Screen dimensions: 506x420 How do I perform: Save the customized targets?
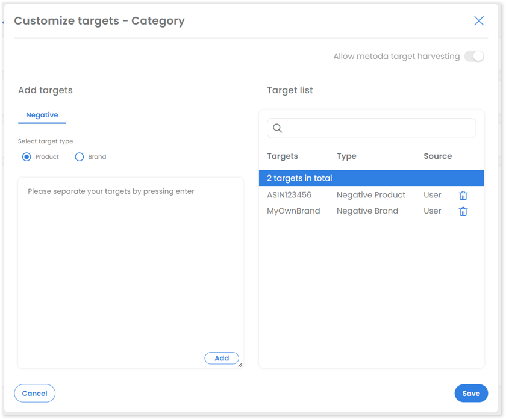click(x=471, y=394)
